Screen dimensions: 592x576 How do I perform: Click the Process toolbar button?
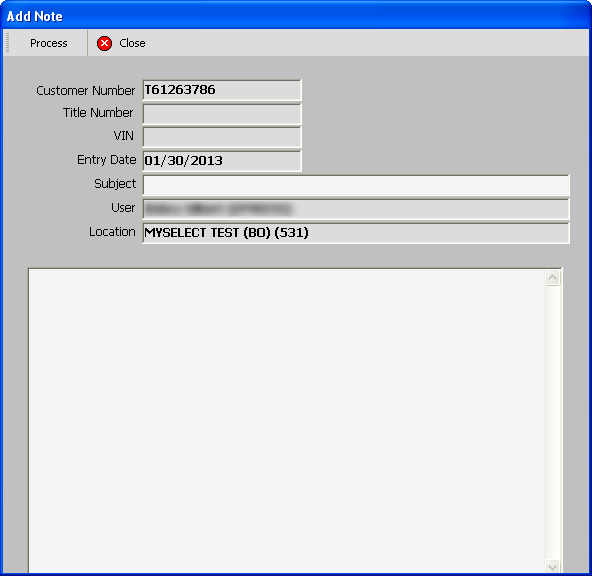[x=49, y=43]
